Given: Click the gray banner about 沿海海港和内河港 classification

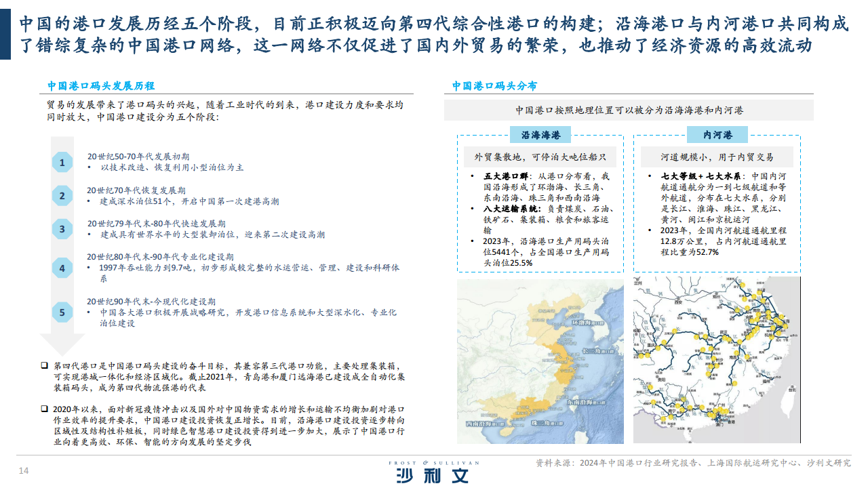Looking at the screenshot, I should click(x=629, y=110).
